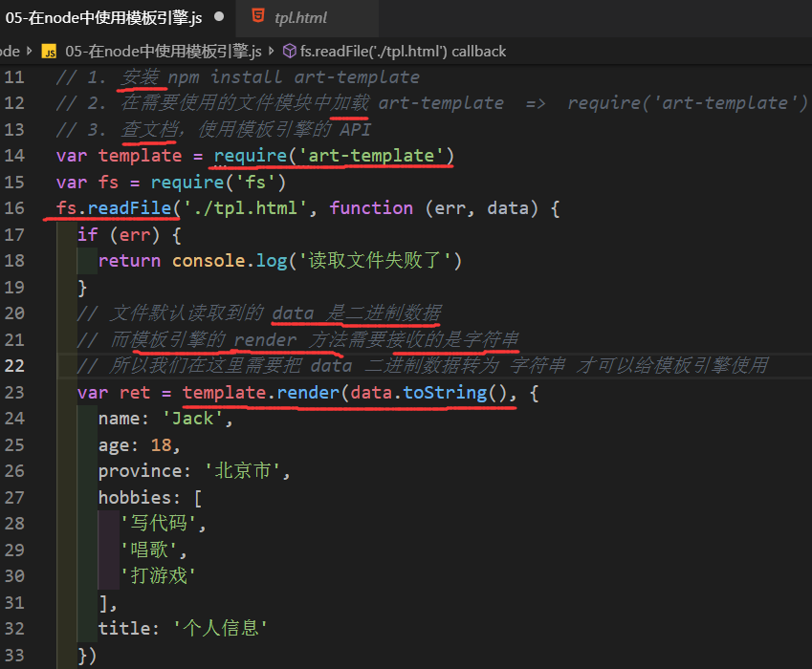The height and width of the screenshot is (669, 812).
Task: Click the comment on line 21 mentioning render
Action: click(297, 340)
